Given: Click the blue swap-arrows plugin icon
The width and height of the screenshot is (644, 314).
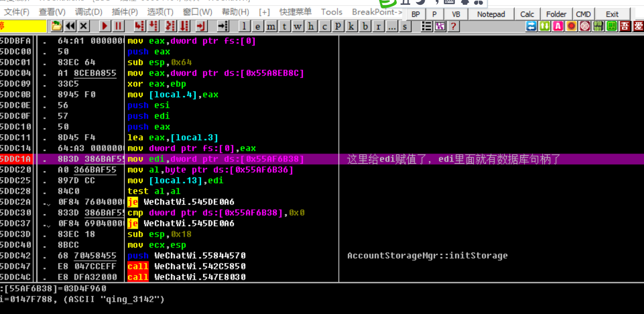Looking at the screenshot, I should [531, 26].
